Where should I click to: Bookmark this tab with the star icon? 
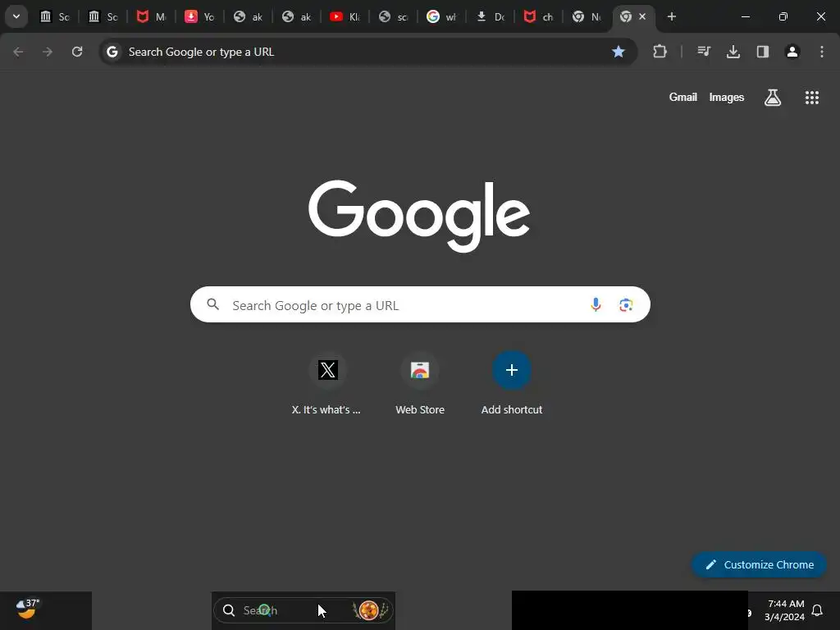619,52
